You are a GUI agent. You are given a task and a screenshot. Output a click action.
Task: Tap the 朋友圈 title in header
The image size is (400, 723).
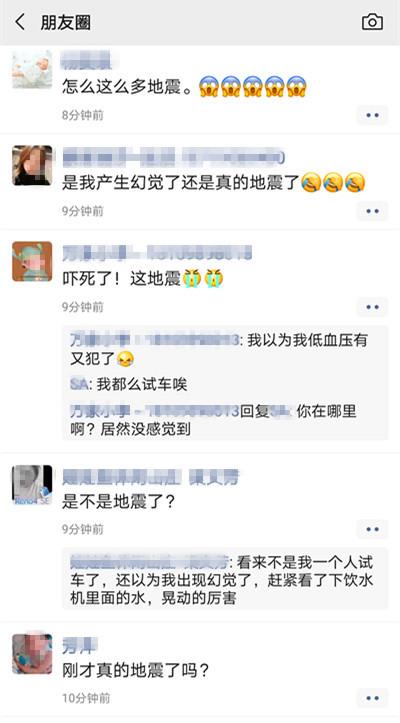pyautogui.click(x=65, y=22)
